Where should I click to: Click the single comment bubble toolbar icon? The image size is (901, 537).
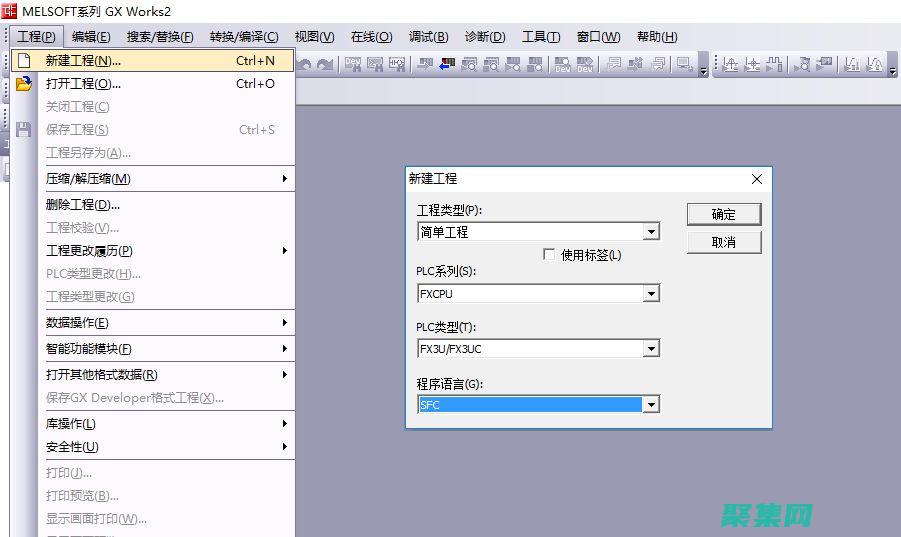[x=614, y=64]
